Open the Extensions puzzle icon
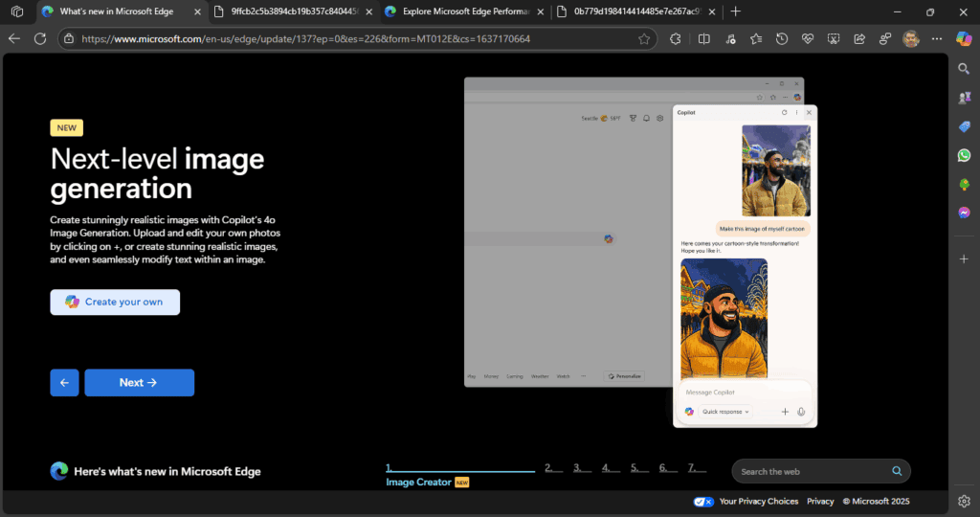This screenshot has width=980, height=517. [x=676, y=38]
